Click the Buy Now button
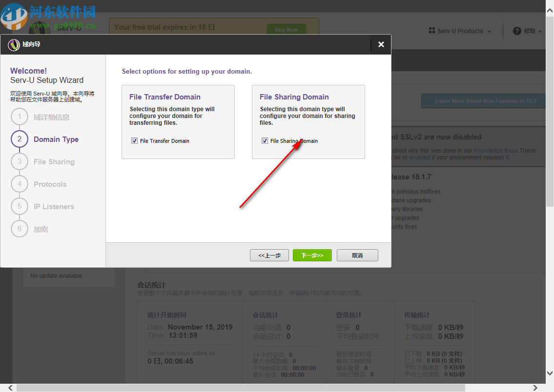Screen dimensions: 554x392 click(287, 30)
